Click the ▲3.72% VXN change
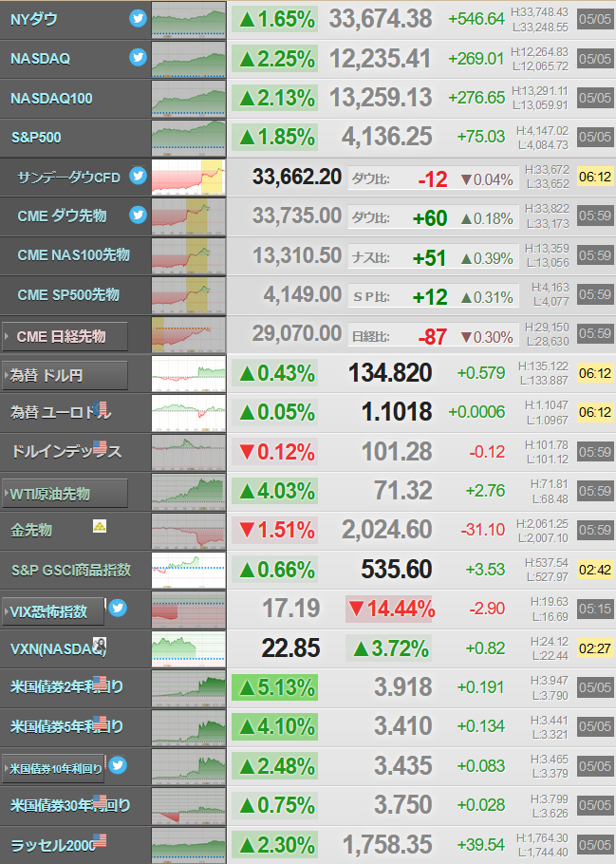The height and width of the screenshot is (864, 616). [x=390, y=648]
